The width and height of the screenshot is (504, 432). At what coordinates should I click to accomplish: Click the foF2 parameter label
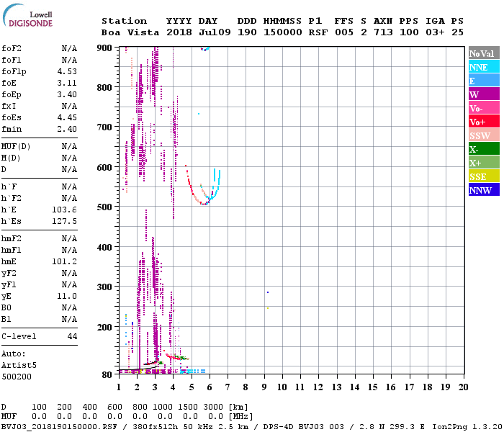(12, 48)
